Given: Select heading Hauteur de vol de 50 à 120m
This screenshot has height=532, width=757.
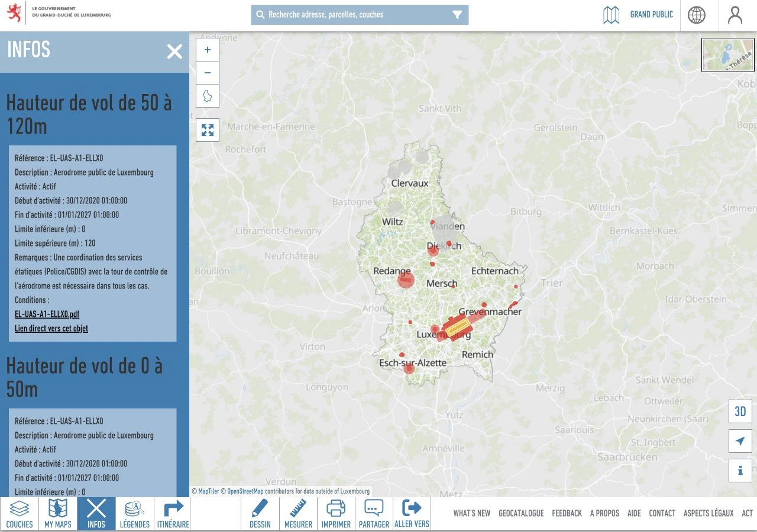Looking at the screenshot, I should point(89,114).
